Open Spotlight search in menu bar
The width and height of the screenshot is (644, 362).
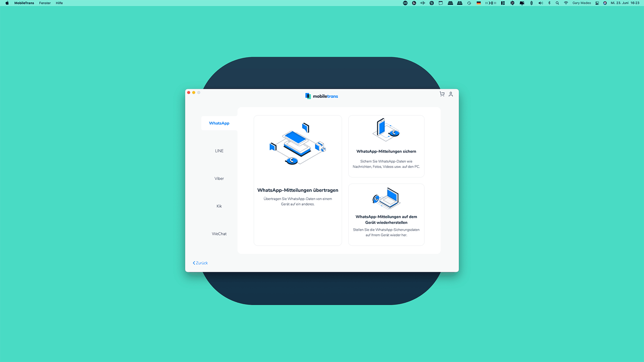(557, 3)
